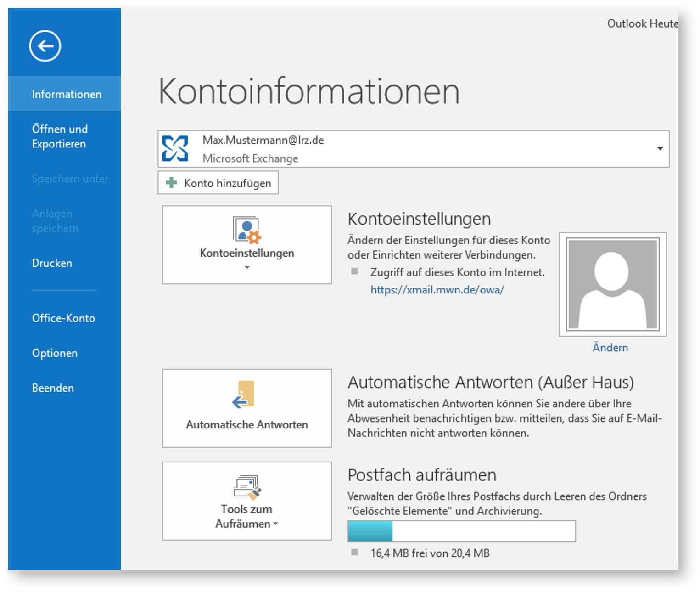Click the green plus icon on Konto hinzufügen
The width and height of the screenshot is (700, 592).
171,182
